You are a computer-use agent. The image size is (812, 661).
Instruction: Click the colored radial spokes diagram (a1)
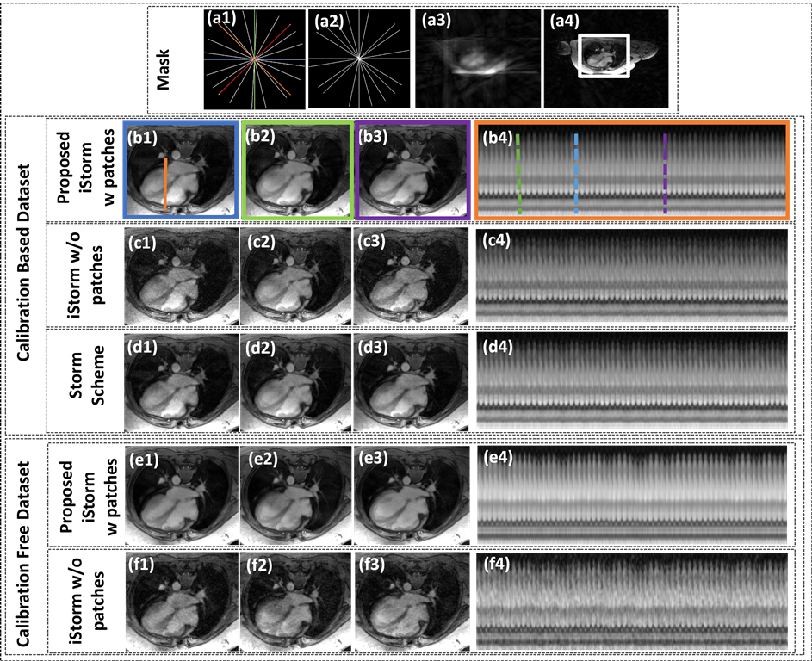tap(255, 59)
